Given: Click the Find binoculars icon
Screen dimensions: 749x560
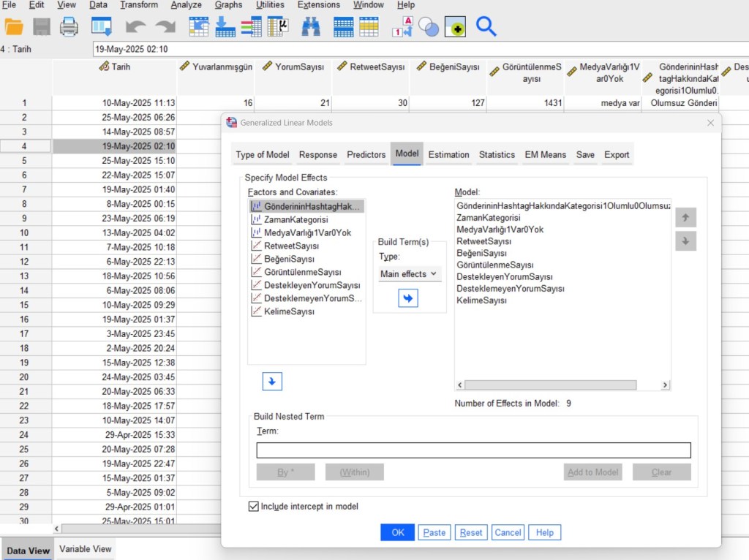Looking at the screenshot, I should click(x=311, y=27).
